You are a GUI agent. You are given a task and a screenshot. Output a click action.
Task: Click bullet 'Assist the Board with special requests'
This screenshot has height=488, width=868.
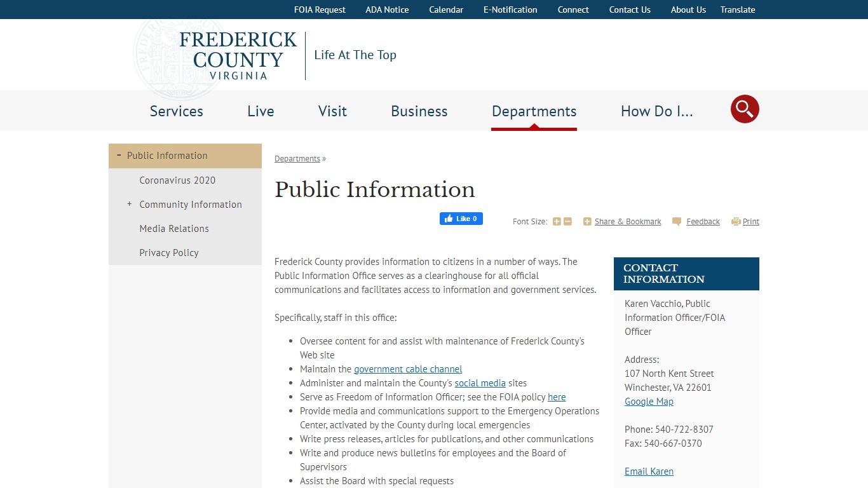tap(377, 481)
